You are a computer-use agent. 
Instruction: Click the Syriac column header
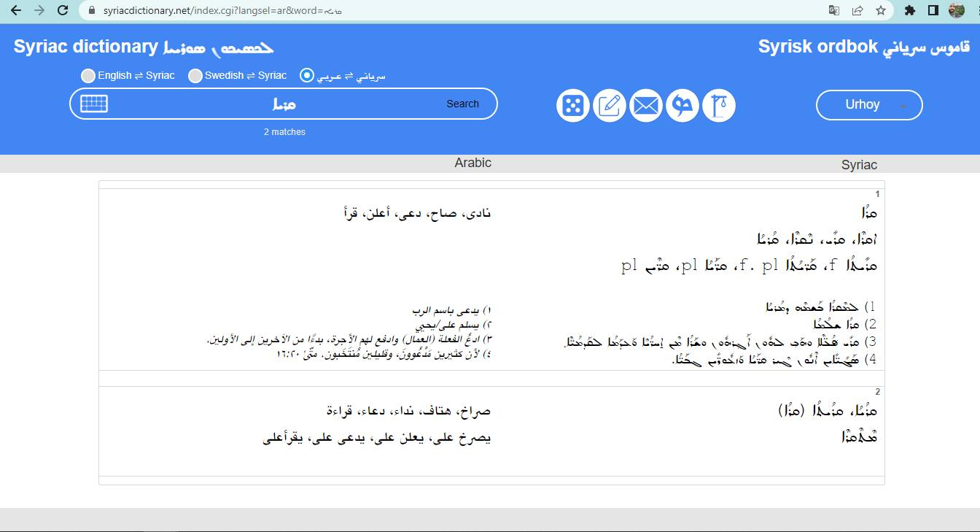coord(859,164)
